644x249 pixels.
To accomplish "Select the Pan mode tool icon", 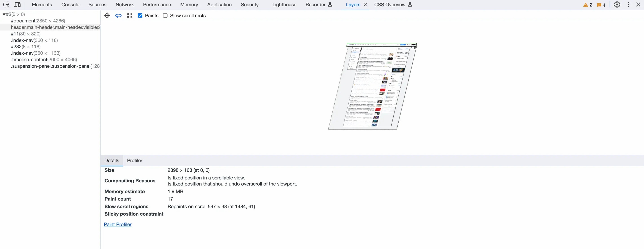I will [x=107, y=15].
